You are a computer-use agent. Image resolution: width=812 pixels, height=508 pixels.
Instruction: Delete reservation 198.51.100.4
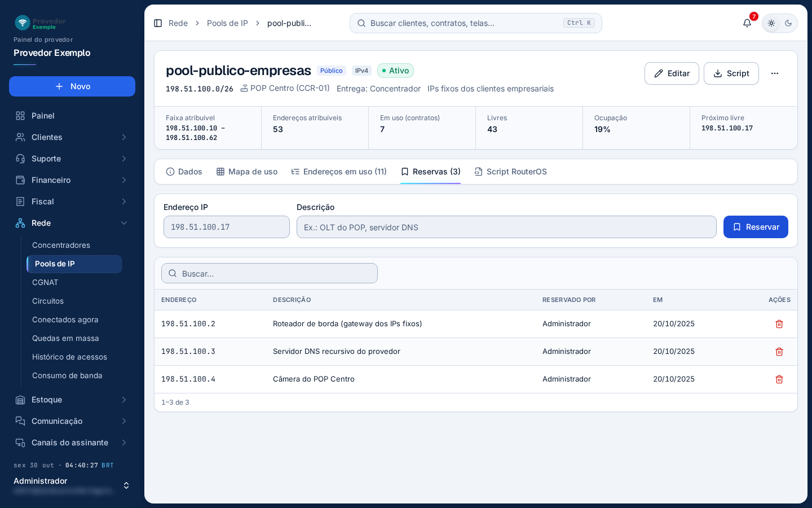pos(779,379)
